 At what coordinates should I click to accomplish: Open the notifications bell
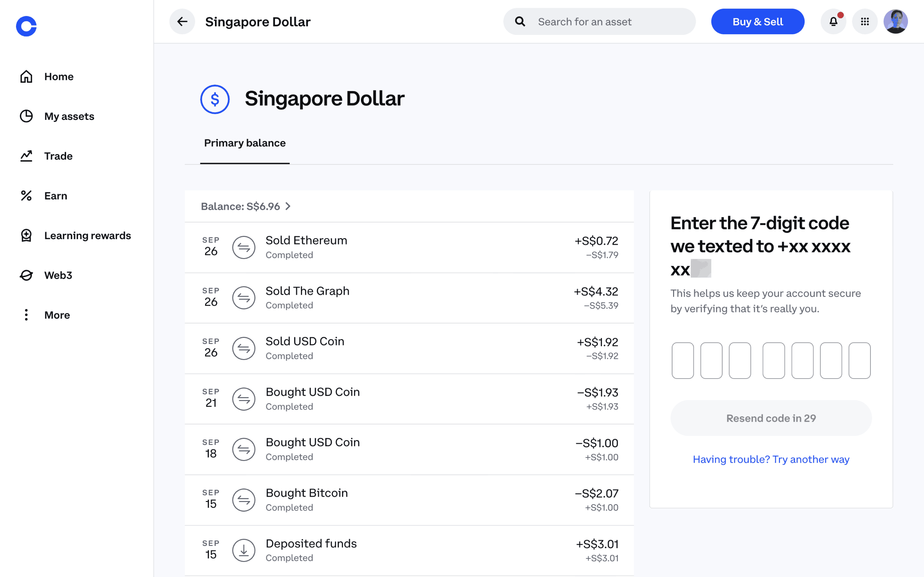833,22
